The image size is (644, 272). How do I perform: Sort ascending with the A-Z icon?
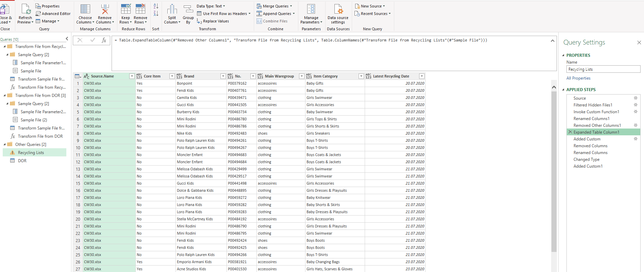pyautogui.click(x=156, y=6)
